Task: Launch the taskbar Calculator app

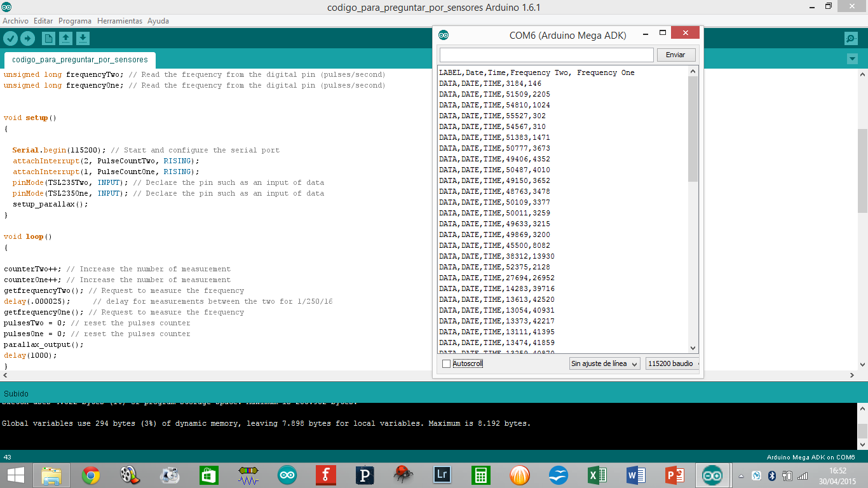Action: coord(480,475)
